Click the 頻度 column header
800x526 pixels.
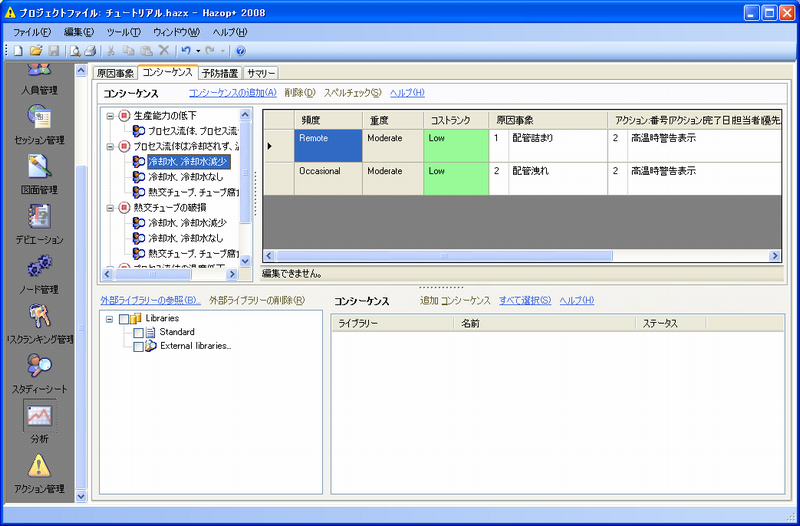(x=328, y=120)
